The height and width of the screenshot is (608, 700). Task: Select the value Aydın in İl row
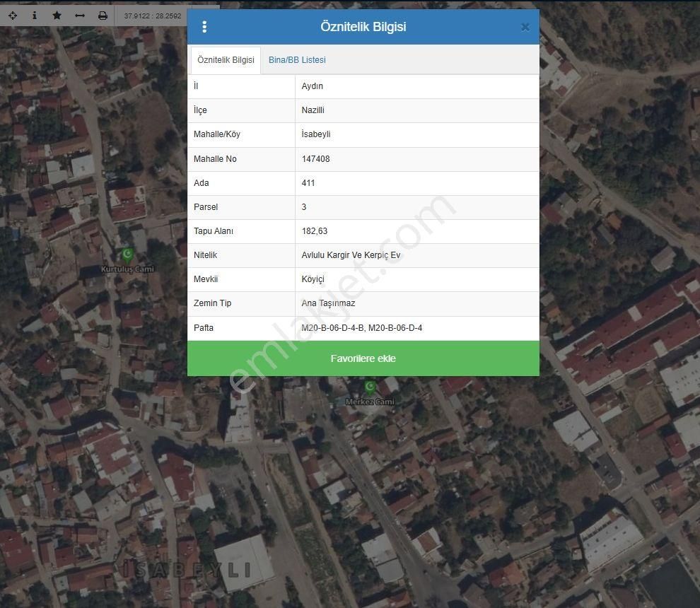[x=312, y=86]
